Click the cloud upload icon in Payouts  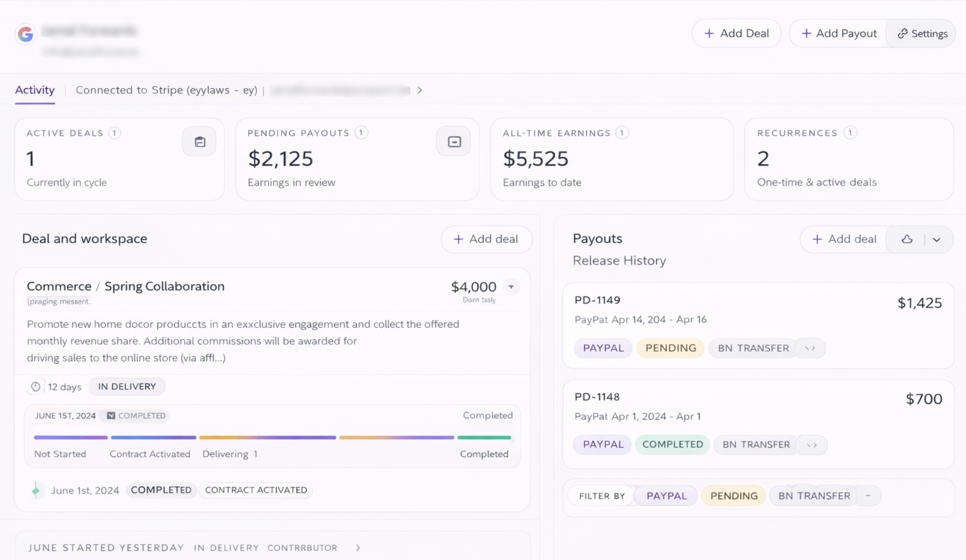pyautogui.click(x=907, y=240)
